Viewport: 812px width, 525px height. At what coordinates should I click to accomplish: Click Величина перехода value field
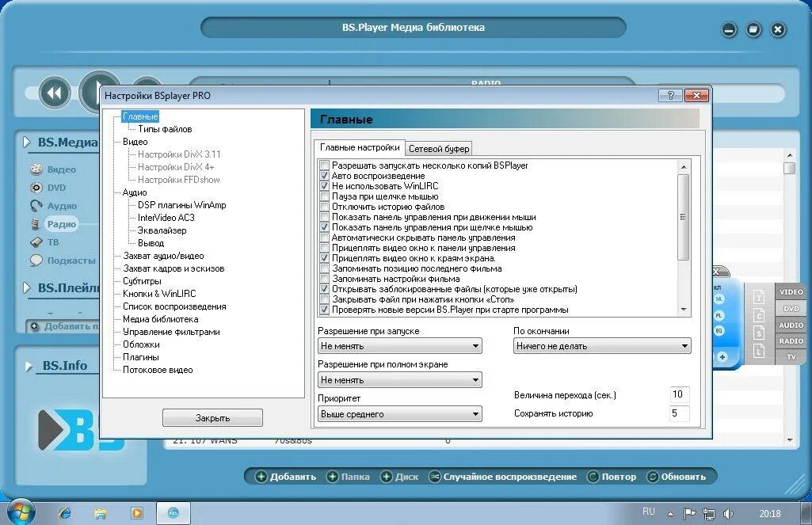click(x=680, y=394)
